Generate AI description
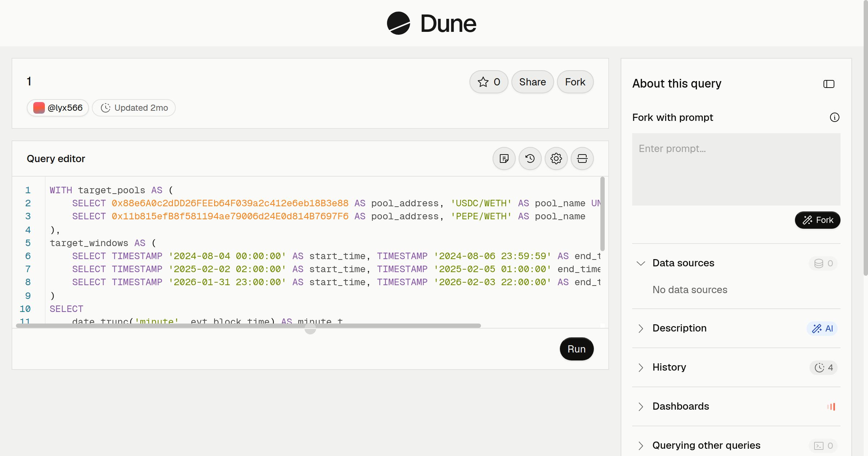 coord(822,328)
